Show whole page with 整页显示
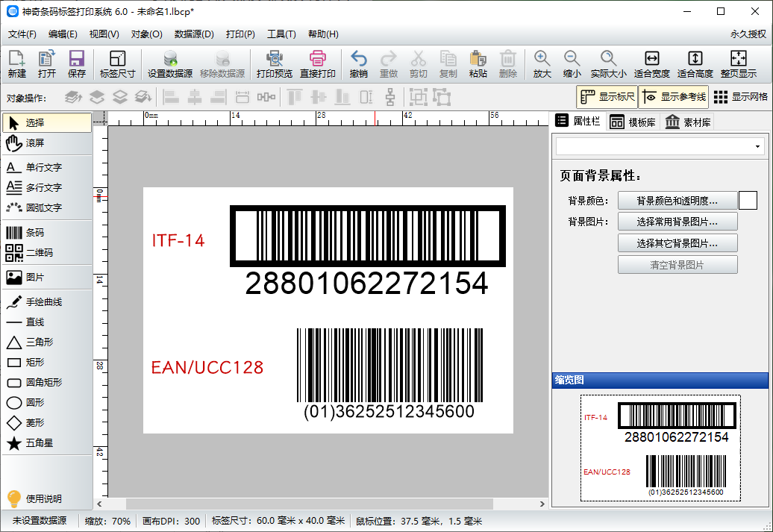The width and height of the screenshot is (773, 532). tap(739, 64)
